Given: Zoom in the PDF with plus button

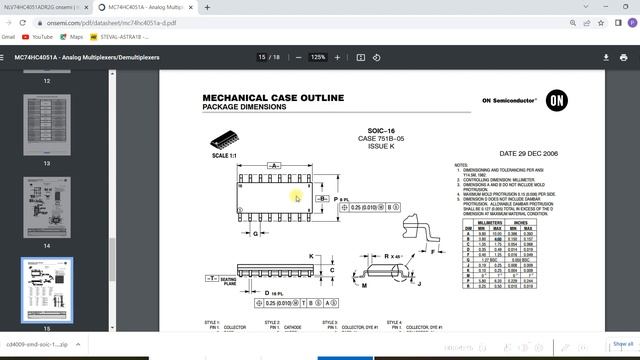Looking at the screenshot, I should pos(337,58).
